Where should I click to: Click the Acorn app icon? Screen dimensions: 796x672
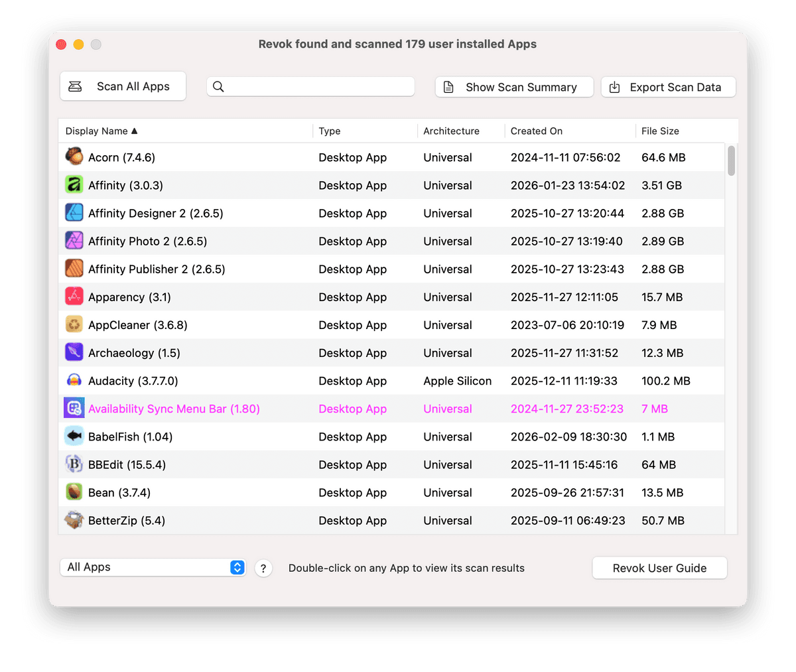[74, 157]
